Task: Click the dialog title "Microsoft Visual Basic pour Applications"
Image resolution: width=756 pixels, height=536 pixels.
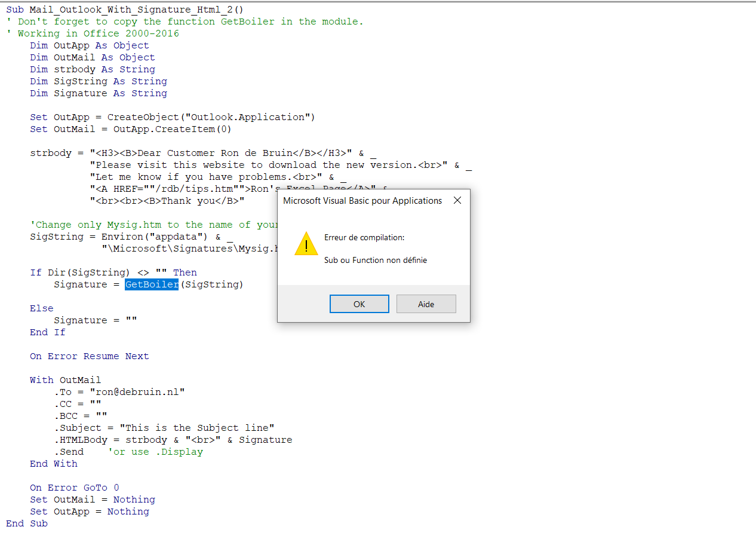Action: [x=362, y=201]
